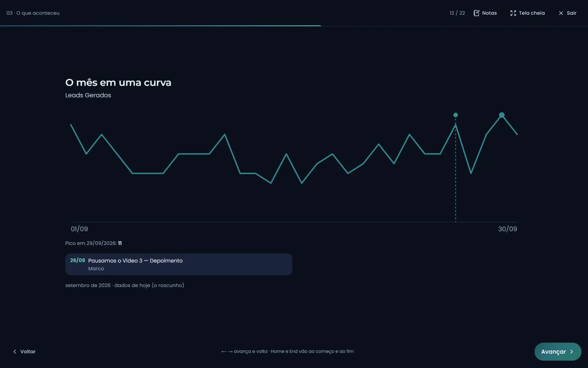Image resolution: width=588 pixels, height=368 pixels.
Task: Open the Notas notepad icon
Action: click(x=476, y=13)
